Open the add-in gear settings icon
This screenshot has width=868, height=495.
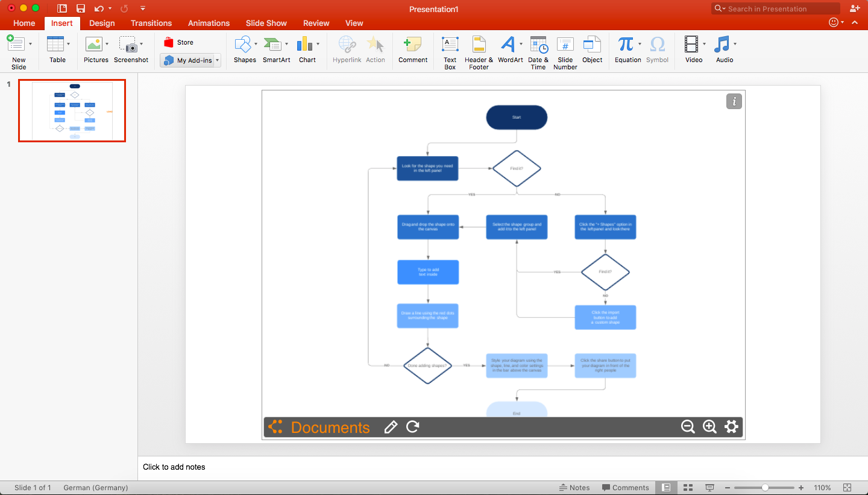pyautogui.click(x=731, y=427)
